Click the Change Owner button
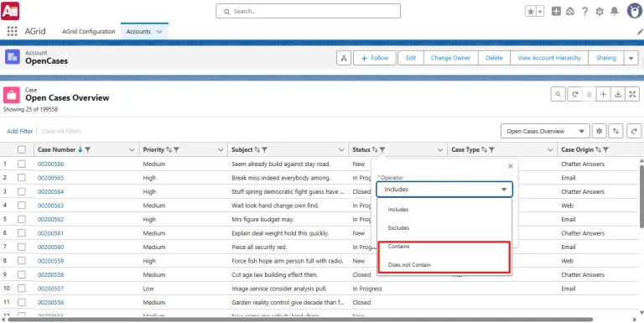 (450, 59)
